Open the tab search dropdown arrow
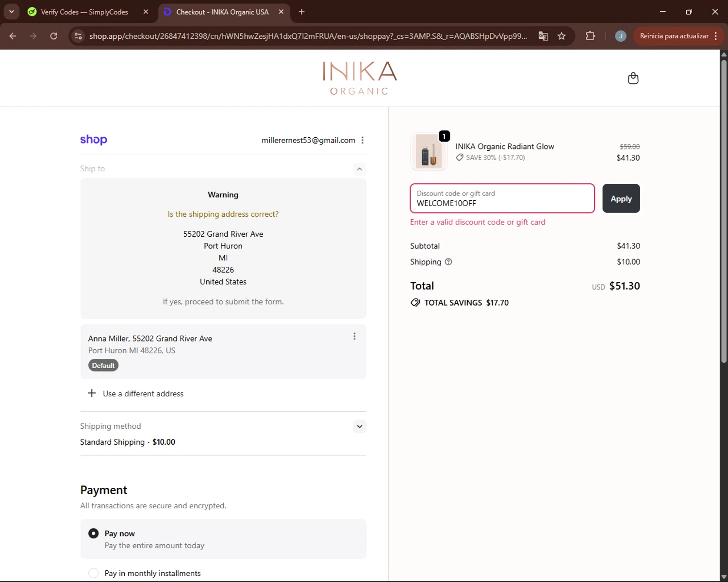Screen dimensions: 728x582 click(x=11, y=12)
